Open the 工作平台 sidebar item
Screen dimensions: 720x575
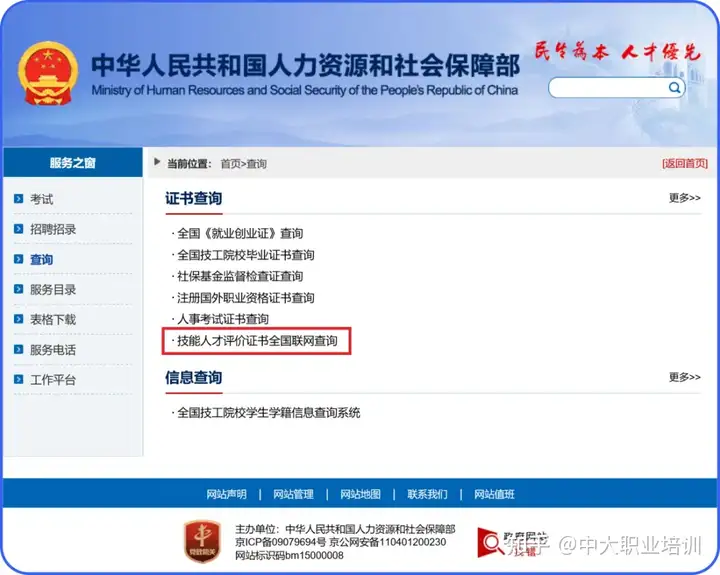pyautogui.click(x=53, y=380)
